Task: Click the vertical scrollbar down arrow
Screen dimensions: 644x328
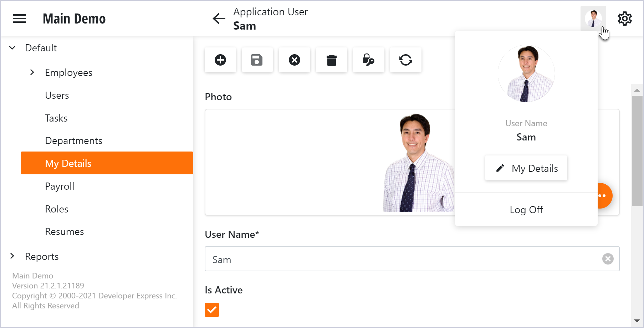Action: (637, 321)
